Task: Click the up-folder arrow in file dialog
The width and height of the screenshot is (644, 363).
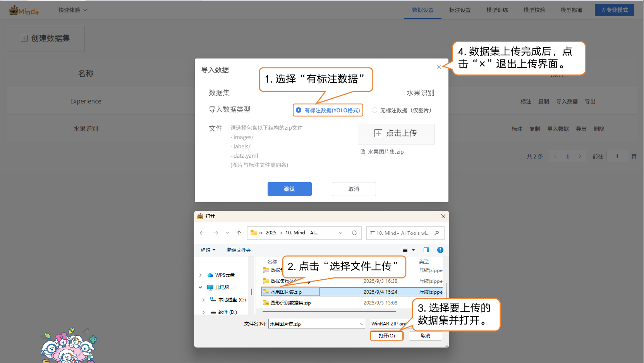Action: click(239, 233)
